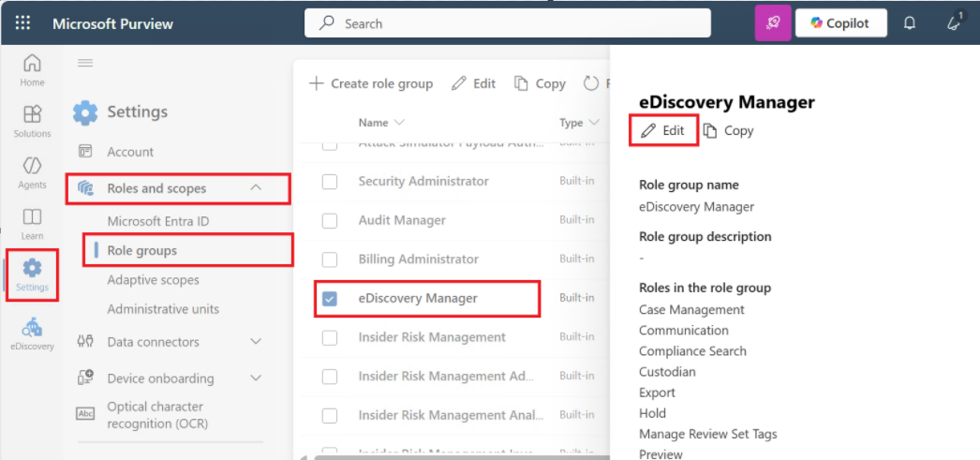Screen dimensions: 980x460
Task: Click the Account card icon
Action: pos(85,151)
